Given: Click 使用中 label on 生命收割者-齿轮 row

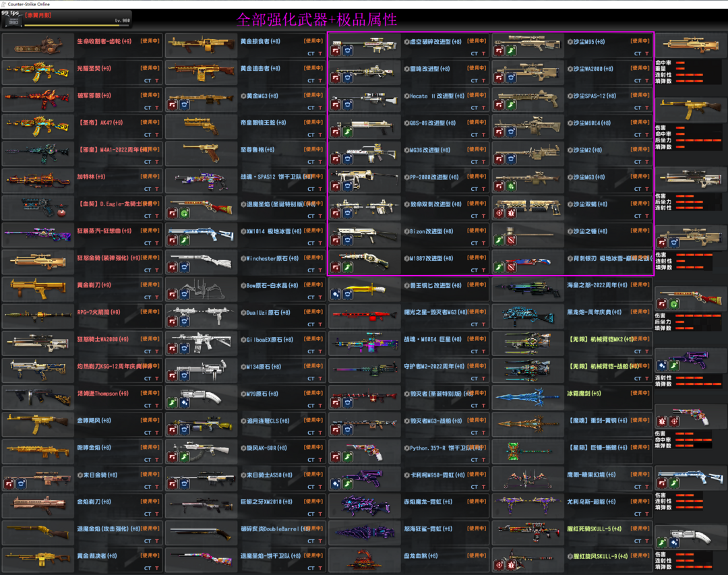Looking at the screenshot, I should (x=150, y=41).
